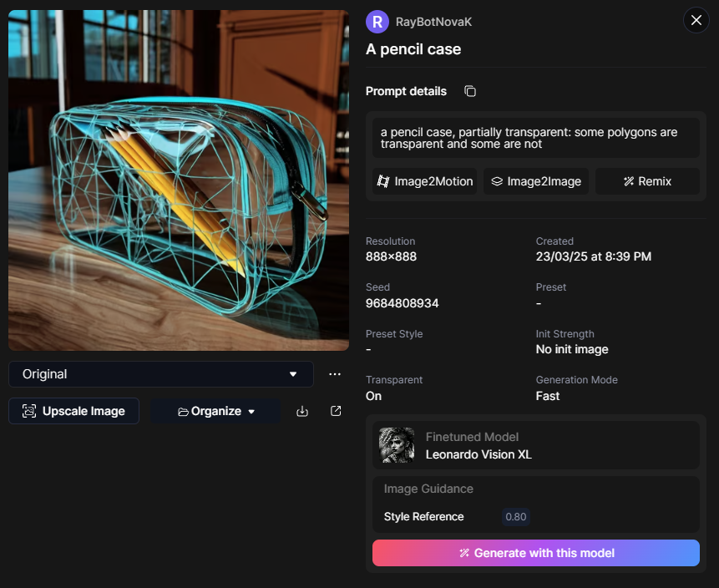This screenshot has height=588, width=719.
Task: Click the Remix button
Action: pos(647,181)
